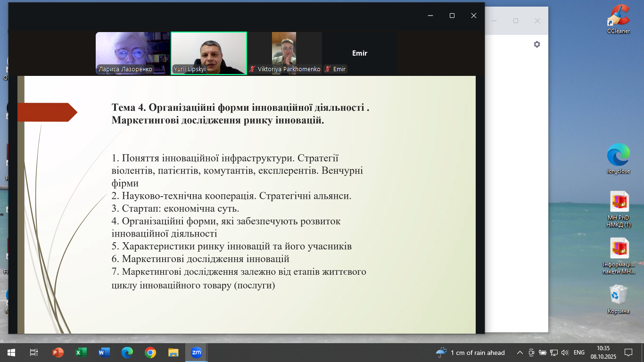Open PowerPoint from the taskbar
This screenshot has width=644, height=362.
click(58, 353)
